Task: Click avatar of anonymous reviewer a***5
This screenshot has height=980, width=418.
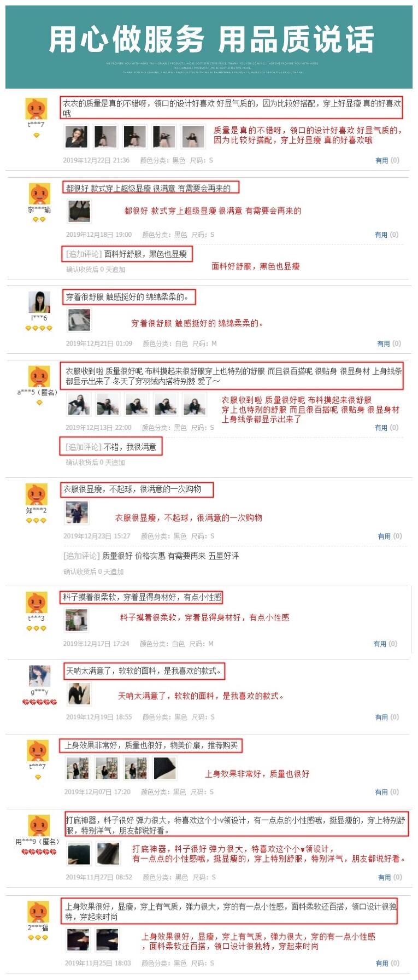Action: coord(39,377)
